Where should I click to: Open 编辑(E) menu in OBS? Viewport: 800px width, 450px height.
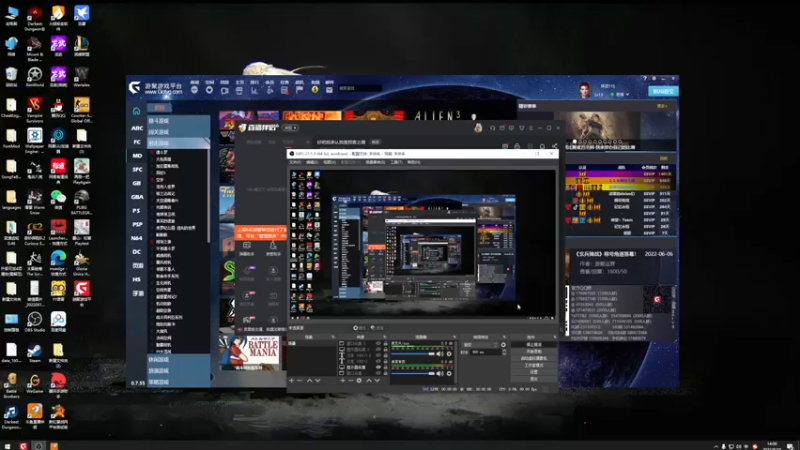click(x=312, y=162)
